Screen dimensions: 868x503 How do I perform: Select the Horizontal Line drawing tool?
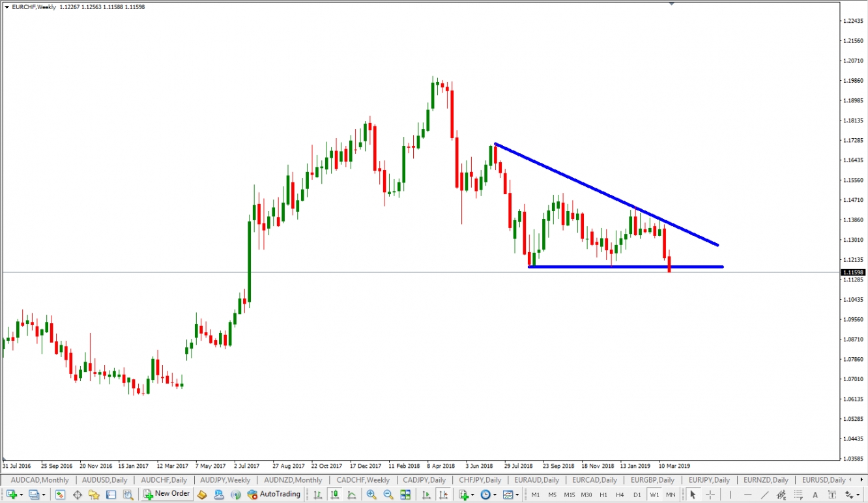(x=747, y=495)
